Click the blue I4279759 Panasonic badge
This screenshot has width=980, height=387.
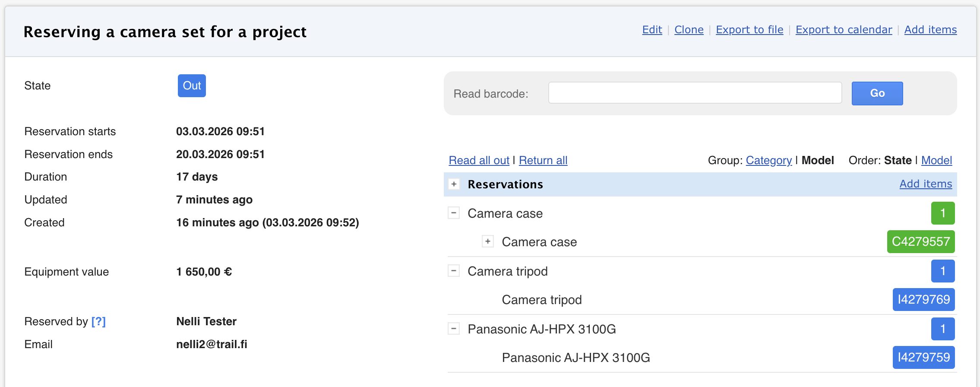pos(923,357)
